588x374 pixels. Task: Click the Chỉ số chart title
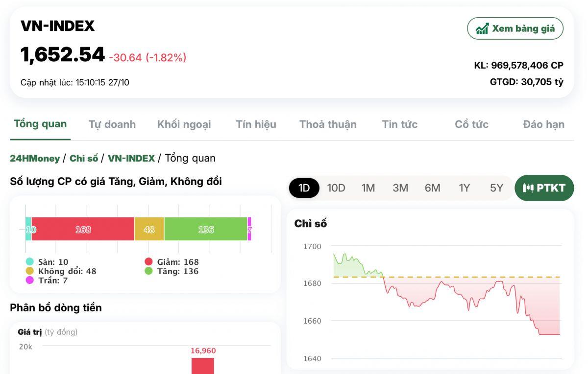311,223
